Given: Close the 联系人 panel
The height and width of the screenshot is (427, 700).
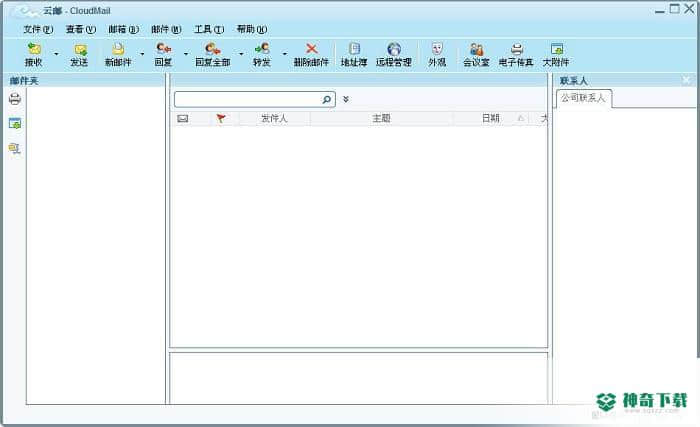Looking at the screenshot, I should click(687, 80).
